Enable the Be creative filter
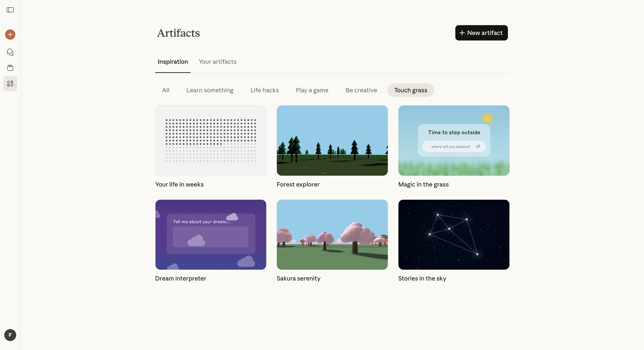Viewport: 644px width, 350px height. (361, 90)
